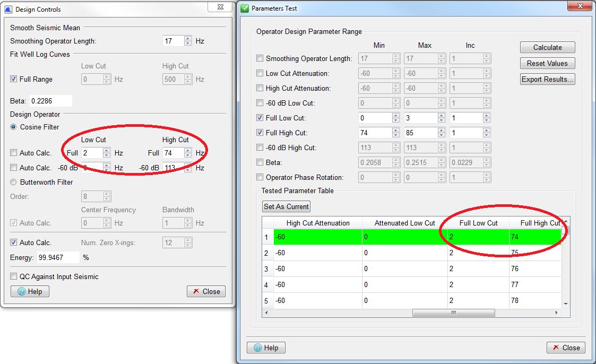The image size is (596, 364).
Task: Close the Design Controls dialog via Close button
Action: pos(206,291)
